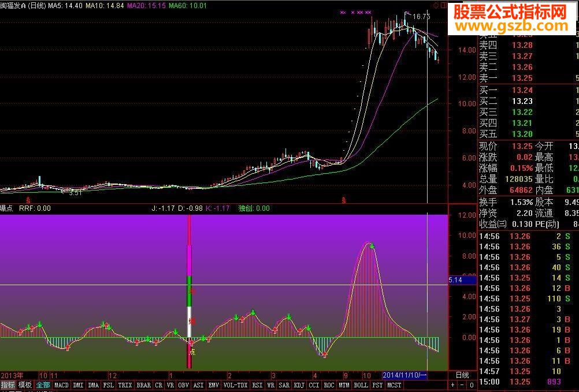Apply the KDJ indicator

tap(299, 385)
